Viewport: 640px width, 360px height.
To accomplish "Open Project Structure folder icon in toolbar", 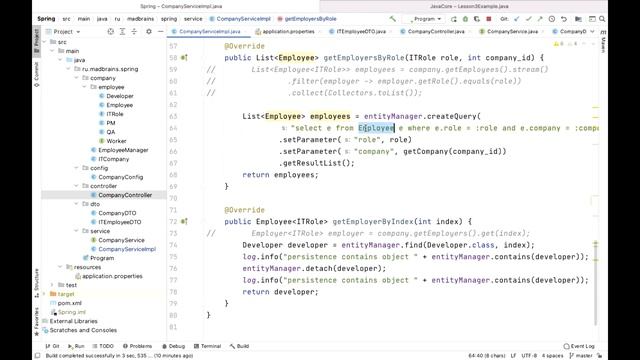I will (x=578, y=19).
